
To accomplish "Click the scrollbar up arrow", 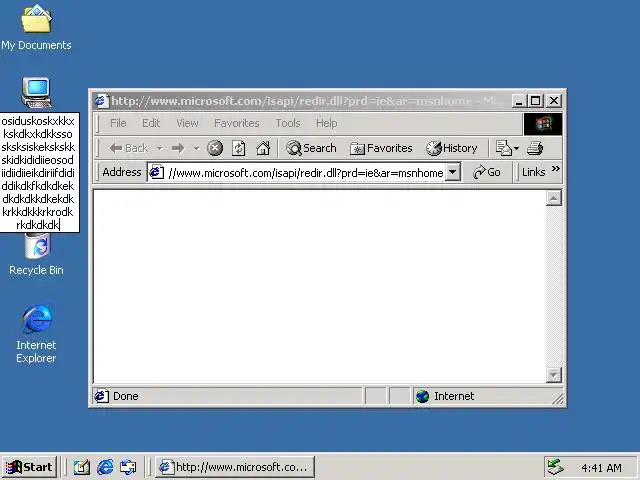I will tap(554, 198).
